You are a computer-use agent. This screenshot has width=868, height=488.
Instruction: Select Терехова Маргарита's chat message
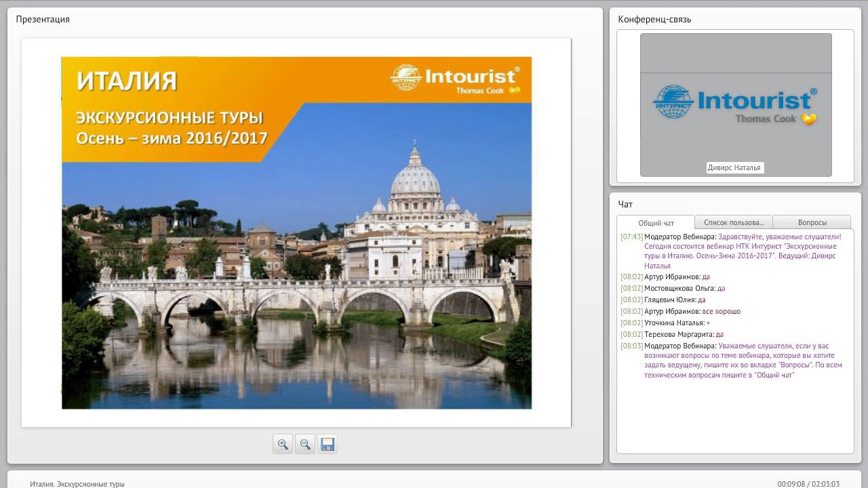[672, 334]
